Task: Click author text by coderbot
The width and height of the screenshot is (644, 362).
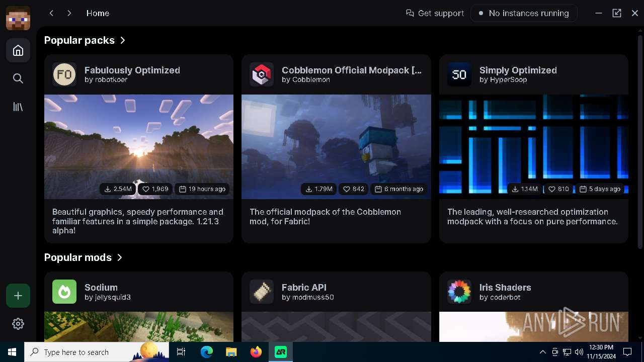Action: tap(500, 297)
